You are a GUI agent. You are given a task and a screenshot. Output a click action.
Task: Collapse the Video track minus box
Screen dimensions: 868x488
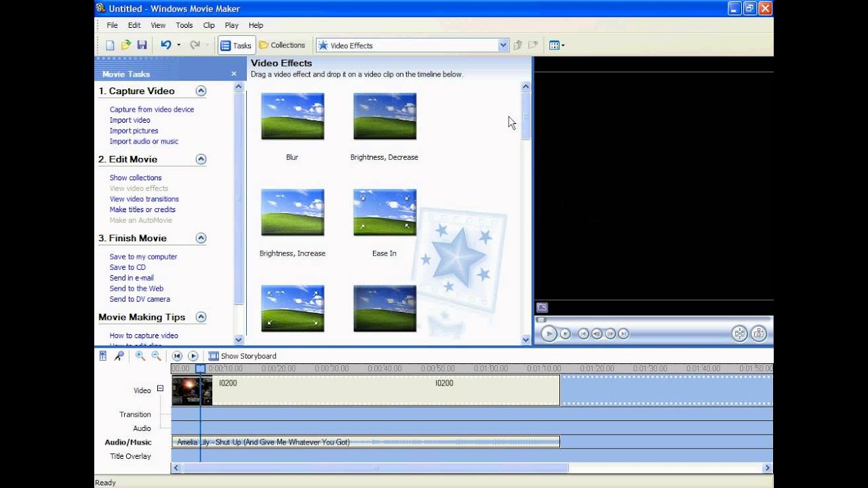[160, 388]
